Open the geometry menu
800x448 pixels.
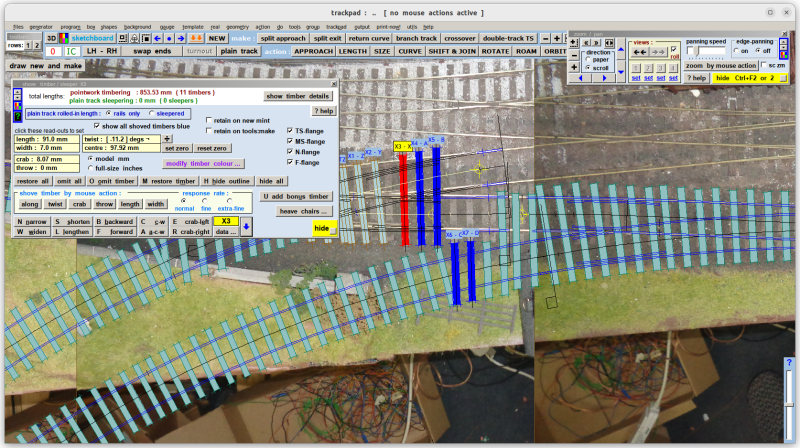click(237, 27)
